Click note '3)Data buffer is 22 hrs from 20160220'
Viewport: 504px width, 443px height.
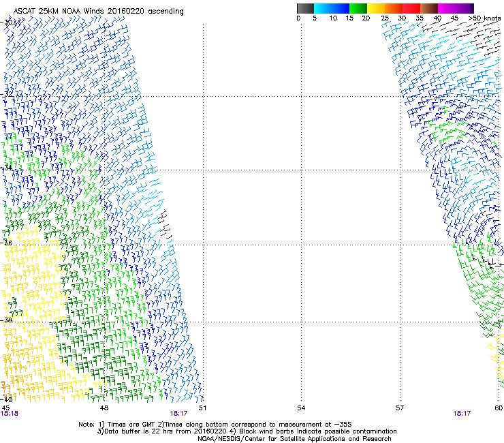(163, 431)
